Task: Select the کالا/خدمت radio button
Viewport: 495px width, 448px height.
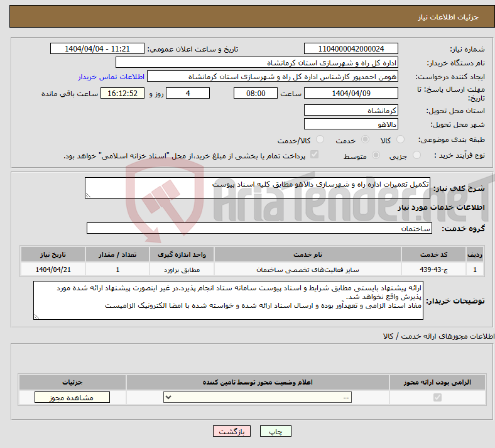Action: tap(320, 139)
